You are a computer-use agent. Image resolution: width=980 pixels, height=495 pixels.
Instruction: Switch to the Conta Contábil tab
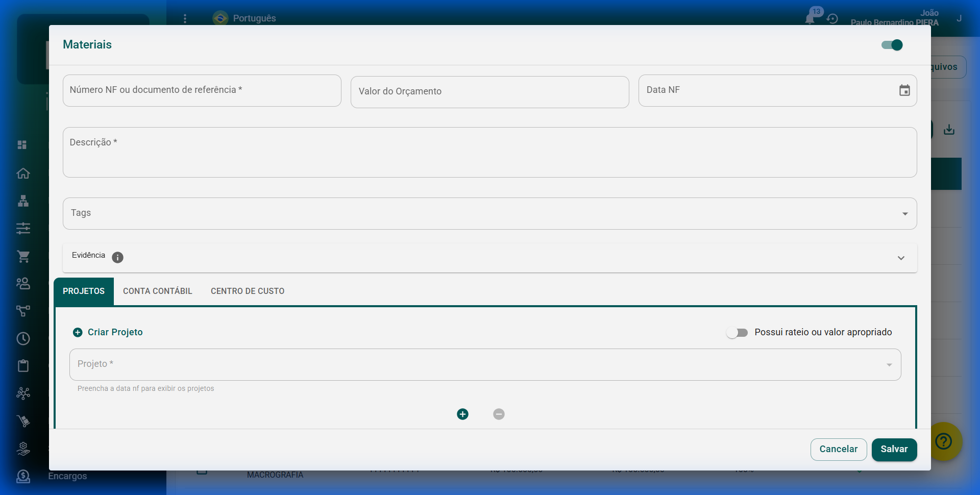[x=157, y=291]
